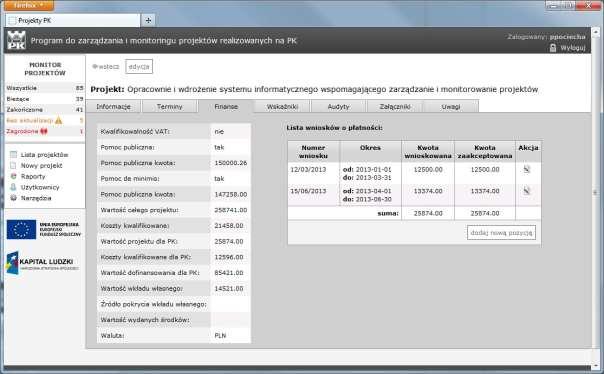Click the Kwota wnioskowana column header
The height and width of the screenshot is (374, 604).
tap(428, 152)
